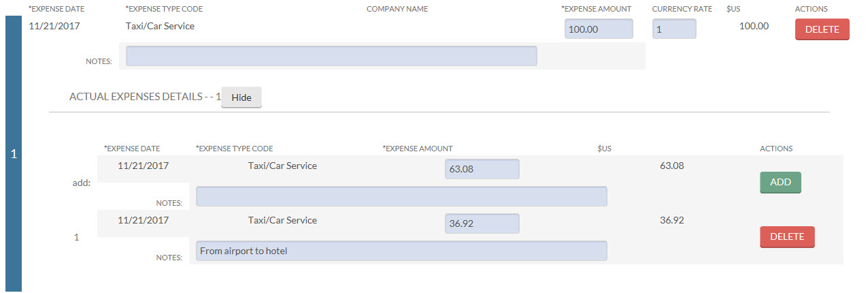Focus the empty notes field in add row
868x293 pixels.
click(x=401, y=196)
